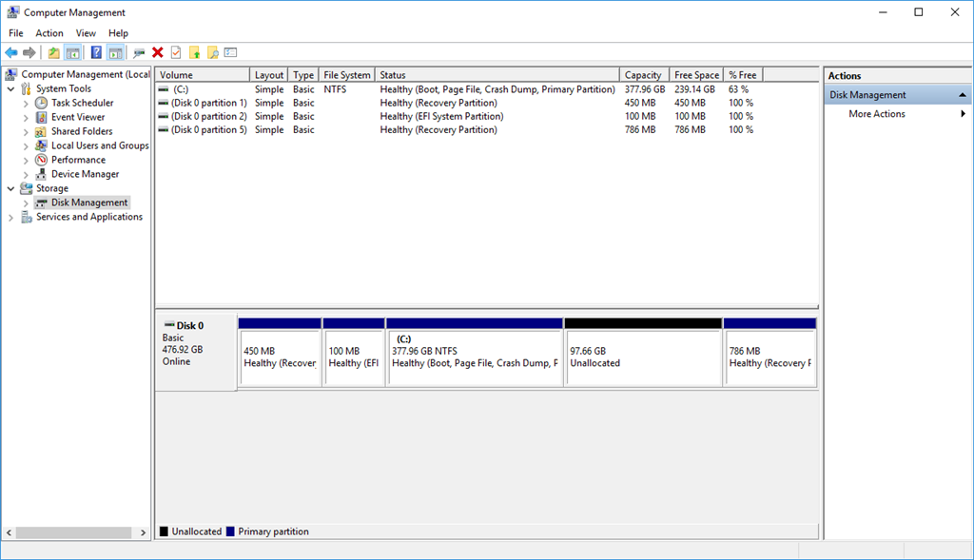Click the Shared Folders tree icon
The height and width of the screenshot is (560, 974).
coord(41,131)
